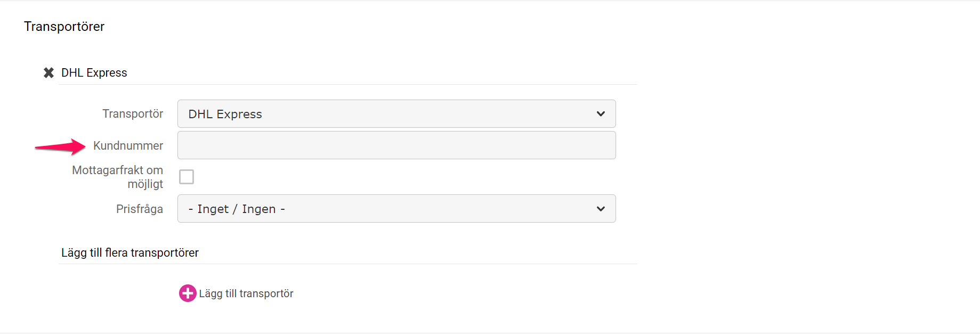
Task: Click the Mottagarfrakt om möjligt label
Action: (118, 177)
